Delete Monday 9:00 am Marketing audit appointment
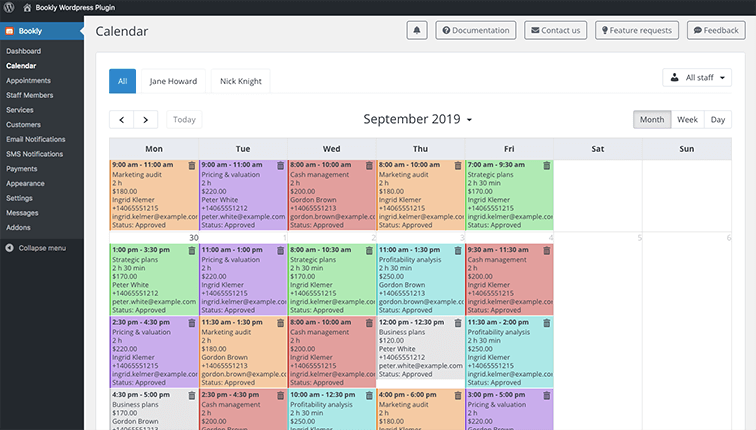Image resolution: width=756 pixels, height=430 pixels. [x=191, y=165]
